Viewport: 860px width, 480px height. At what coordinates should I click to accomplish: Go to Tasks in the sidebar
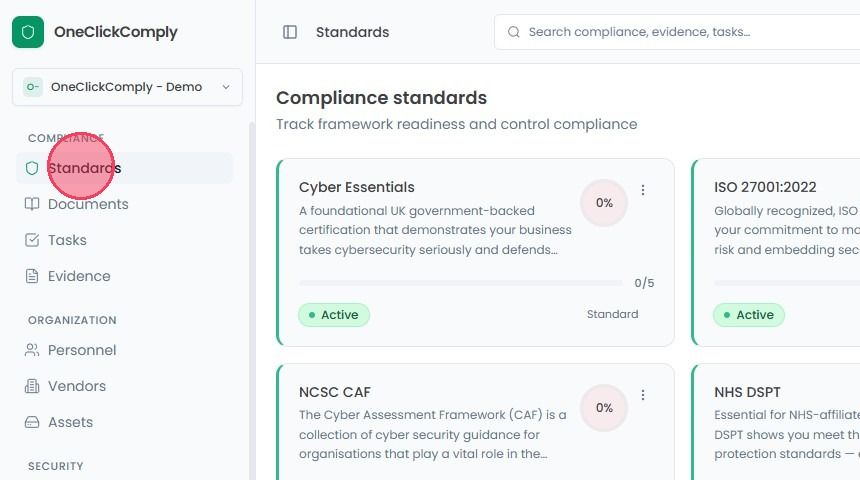125,240
